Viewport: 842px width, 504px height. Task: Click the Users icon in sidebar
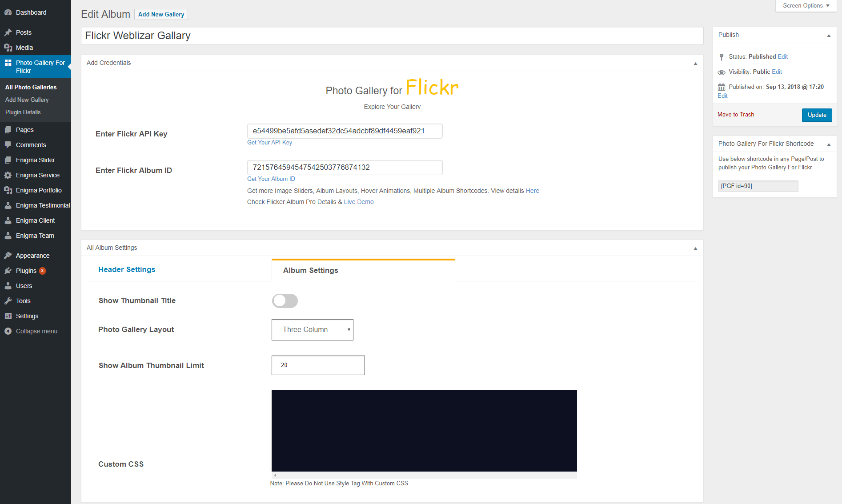coord(8,286)
